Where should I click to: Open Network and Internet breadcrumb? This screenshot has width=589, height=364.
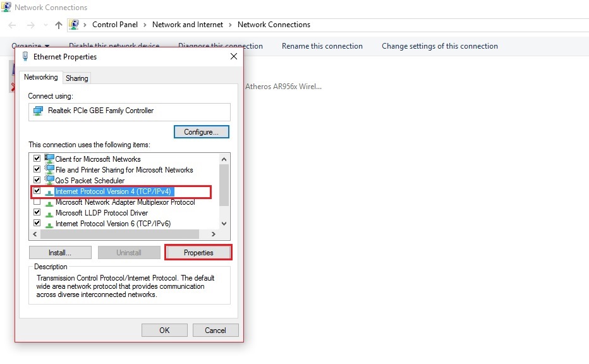pyautogui.click(x=188, y=25)
